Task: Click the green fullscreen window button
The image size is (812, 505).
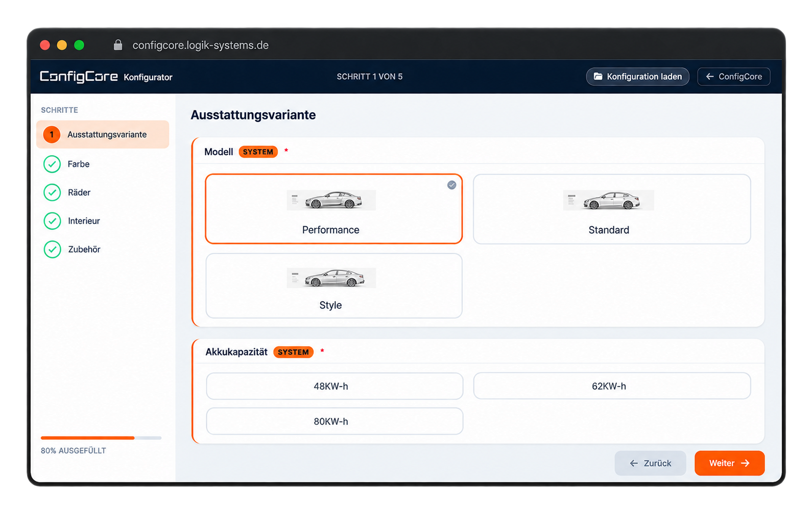Action: (x=79, y=45)
